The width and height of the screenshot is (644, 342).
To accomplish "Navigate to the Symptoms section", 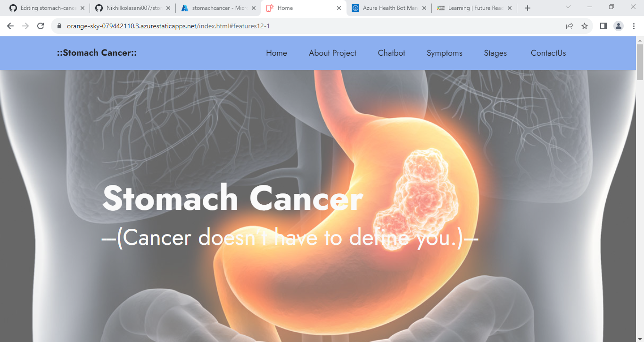I will point(444,53).
